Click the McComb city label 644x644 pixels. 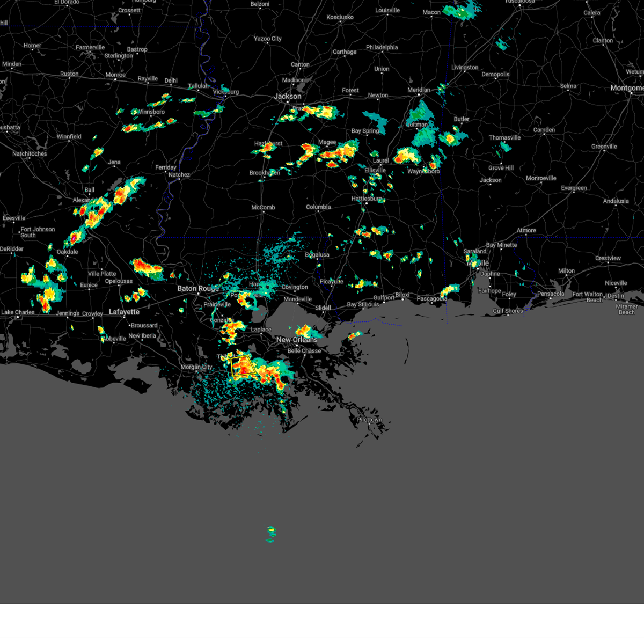(x=264, y=208)
